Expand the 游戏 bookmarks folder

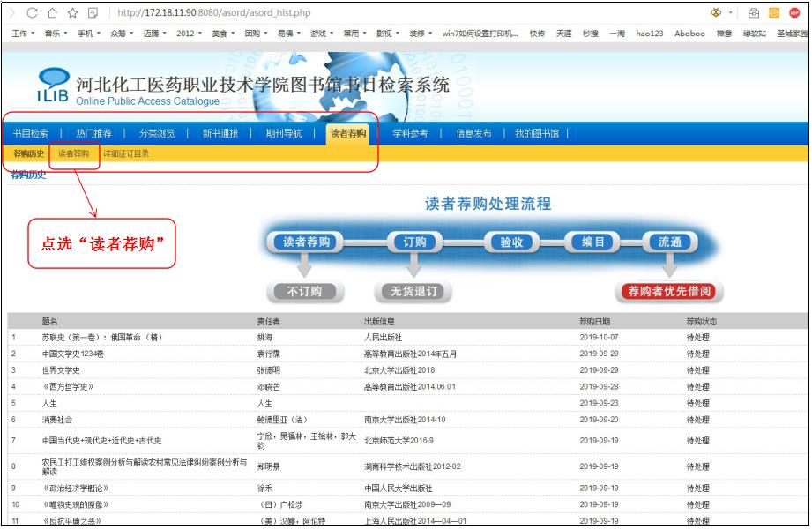click(320, 34)
